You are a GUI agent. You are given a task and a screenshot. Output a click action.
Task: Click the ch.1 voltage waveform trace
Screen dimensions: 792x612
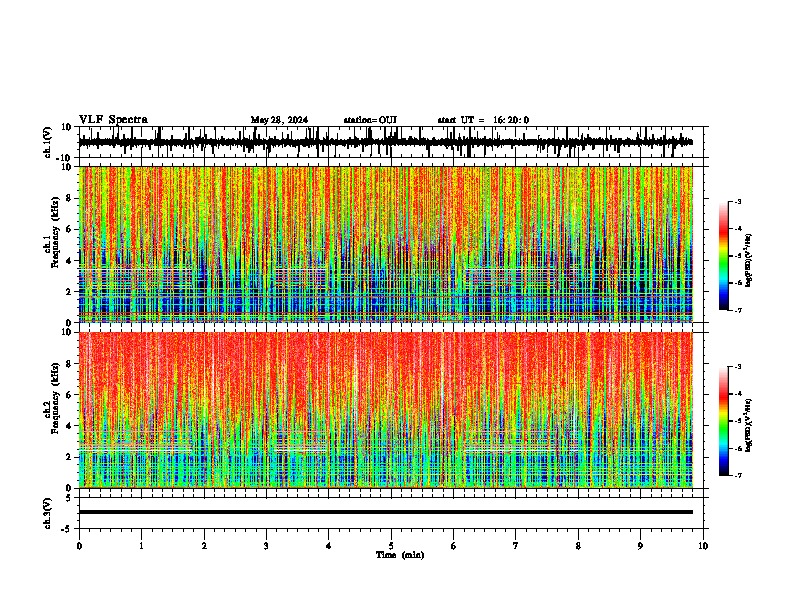(x=385, y=142)
